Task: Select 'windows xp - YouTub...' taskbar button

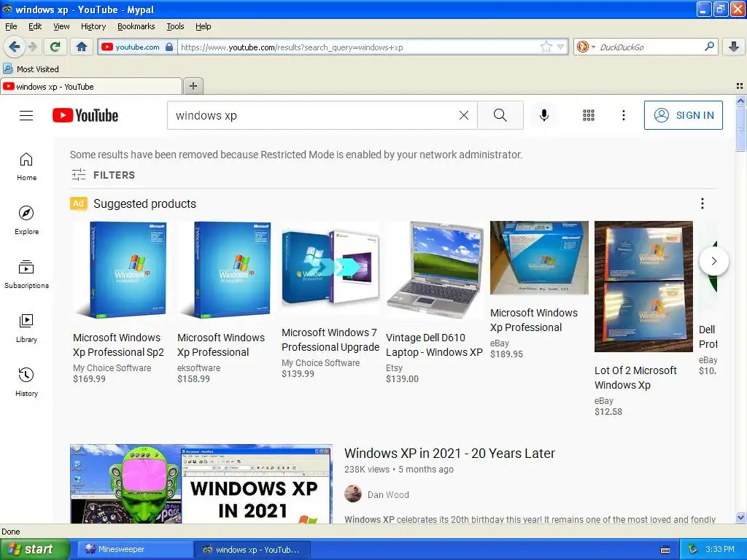Action: [252, 550]
